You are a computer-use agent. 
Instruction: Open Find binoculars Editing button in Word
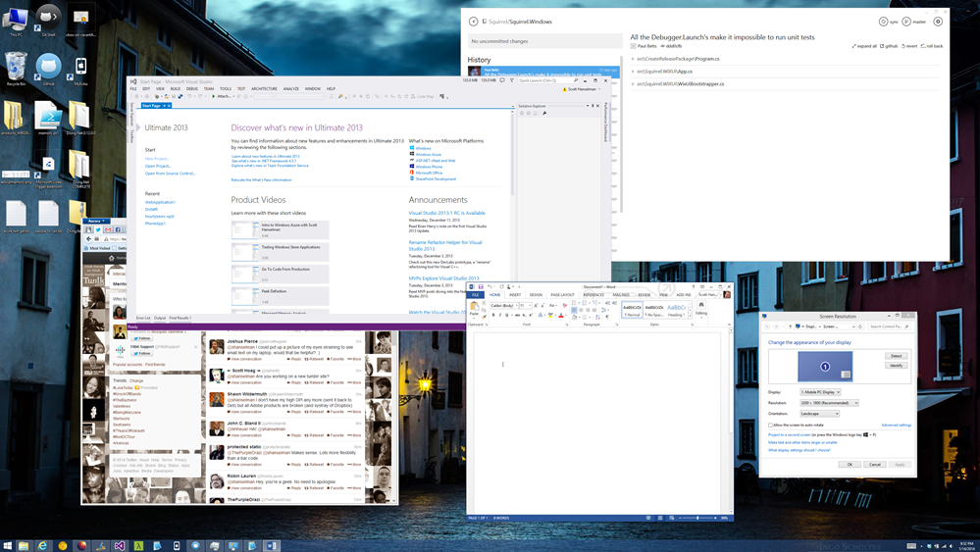[x=701, y=305]
